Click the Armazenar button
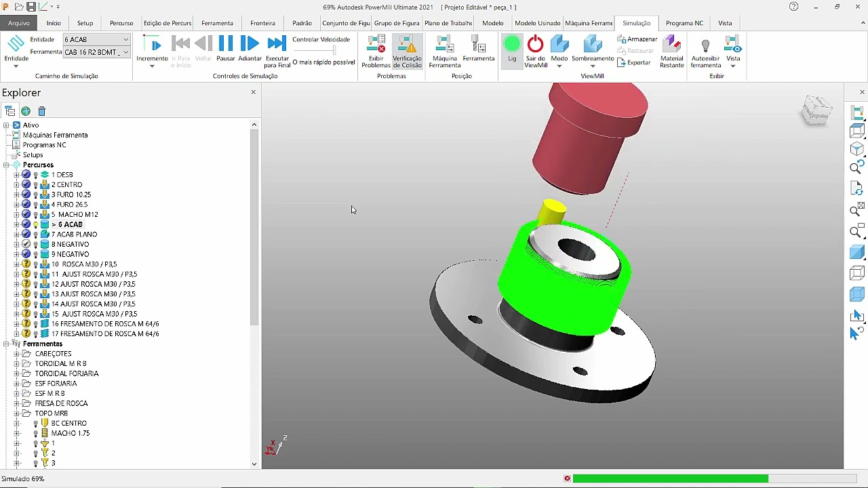 637,39
